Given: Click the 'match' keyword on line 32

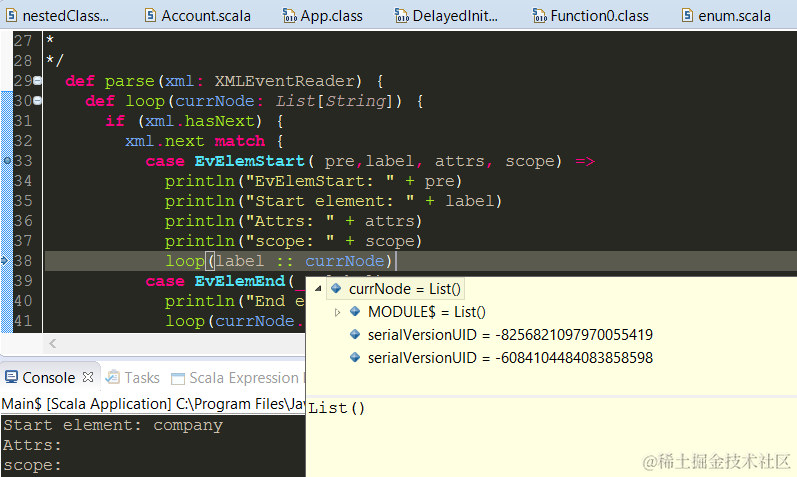Looking at the screenshot, I should click(x=239, y=141).
